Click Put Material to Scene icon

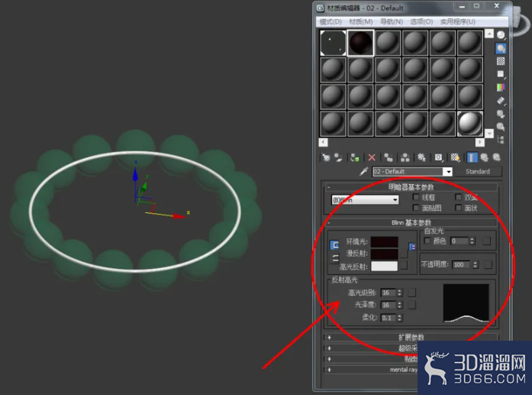(338, 157)
